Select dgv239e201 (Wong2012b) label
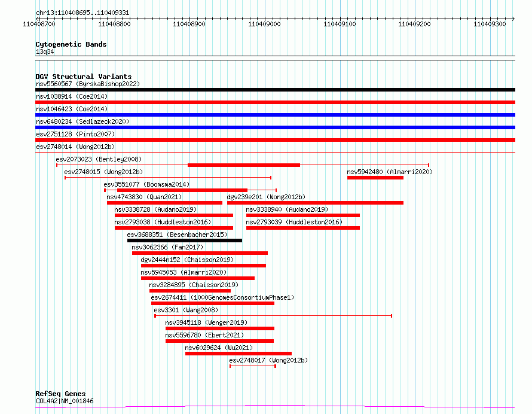Viewport: 532px width, 414px height. (x=267, y=197)
